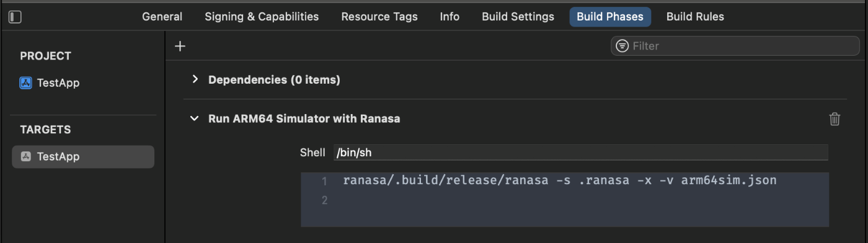Open the Build Settings tab
Screen dimensions: 868x243
[x=518, y=17]
